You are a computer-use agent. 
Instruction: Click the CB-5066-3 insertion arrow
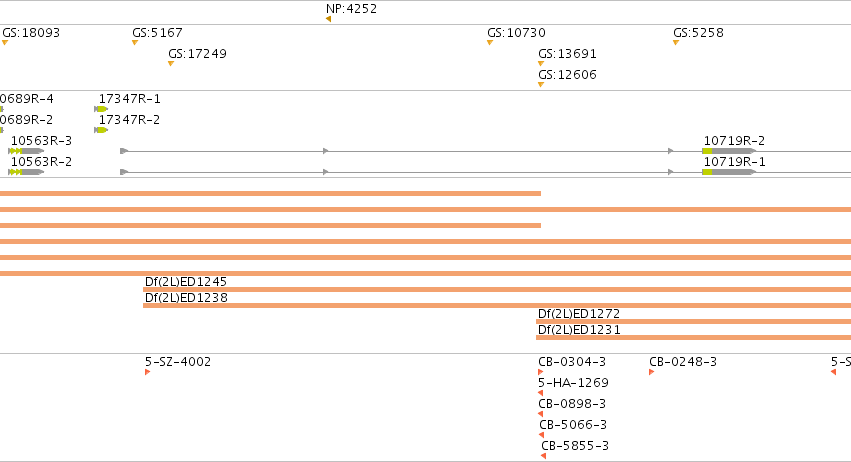542,435
